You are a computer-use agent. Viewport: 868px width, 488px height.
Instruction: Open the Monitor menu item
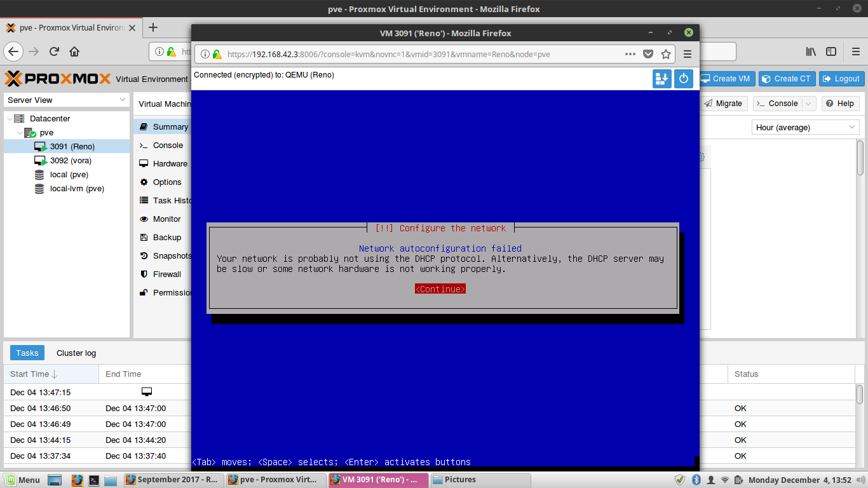tap(163, 219)
